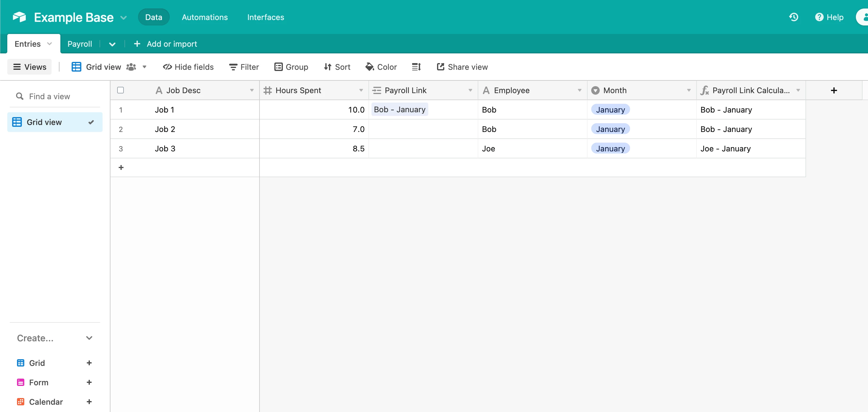
Task: Add a new field with plus
Action: tap(834, 90)
